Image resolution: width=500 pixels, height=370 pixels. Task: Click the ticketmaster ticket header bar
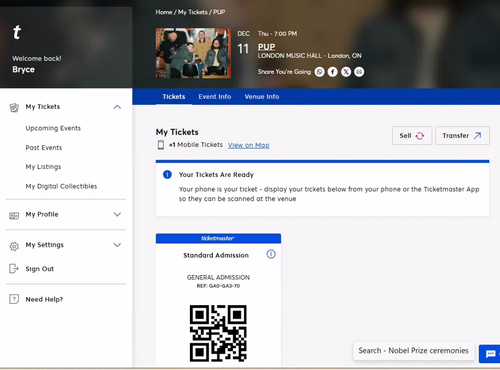(218, 238)
